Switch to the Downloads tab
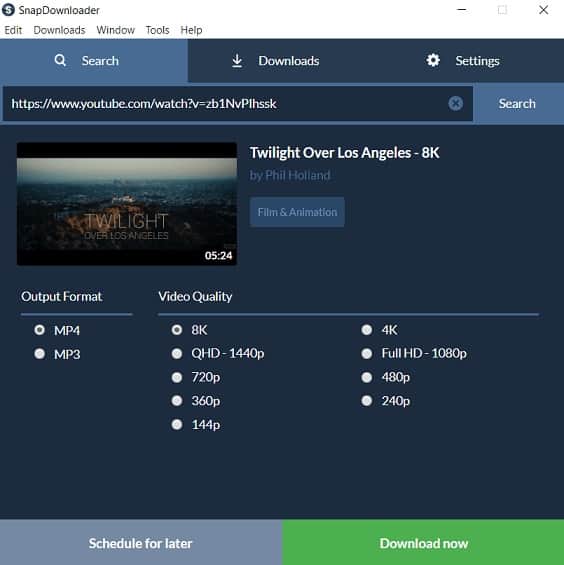 [x=282, y=61]
